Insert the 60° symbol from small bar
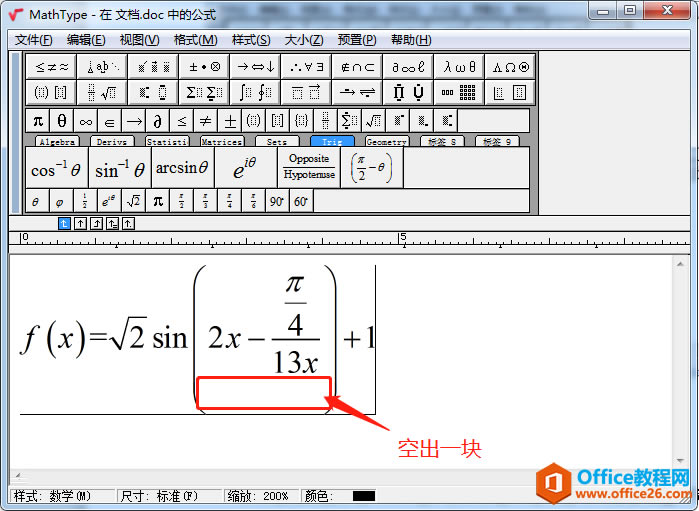 click(x=301, y=201)
